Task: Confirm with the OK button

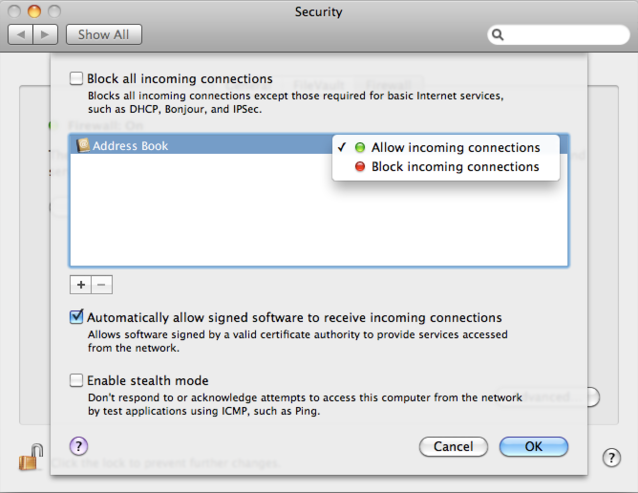Action: click(x=533, y=447)
